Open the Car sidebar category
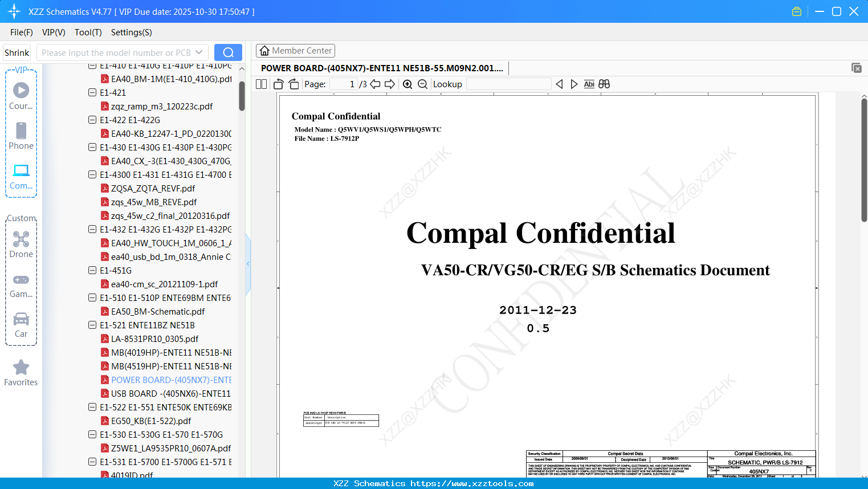Image resolution: width=868 pixels, height=489 pixels. [21, 325]
